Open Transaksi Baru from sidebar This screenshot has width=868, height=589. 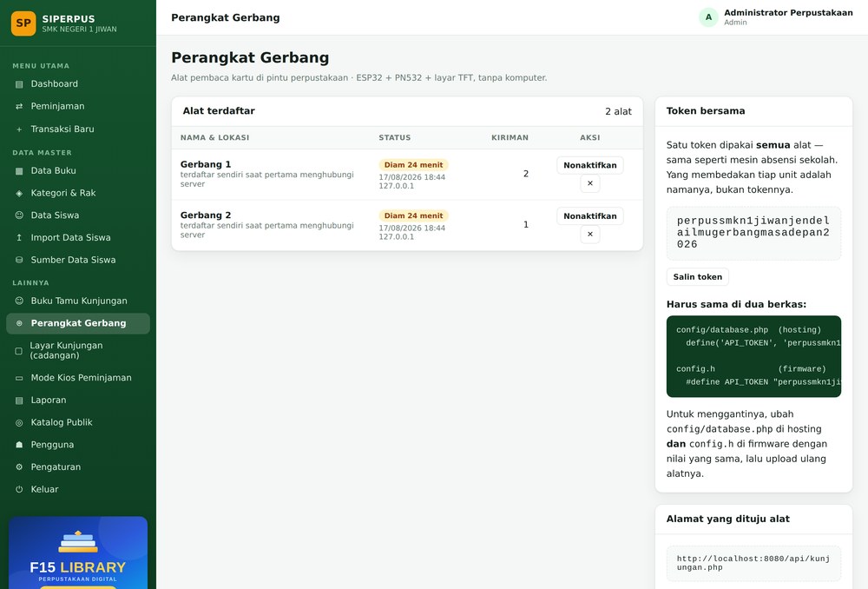click(x=78, y=129)
